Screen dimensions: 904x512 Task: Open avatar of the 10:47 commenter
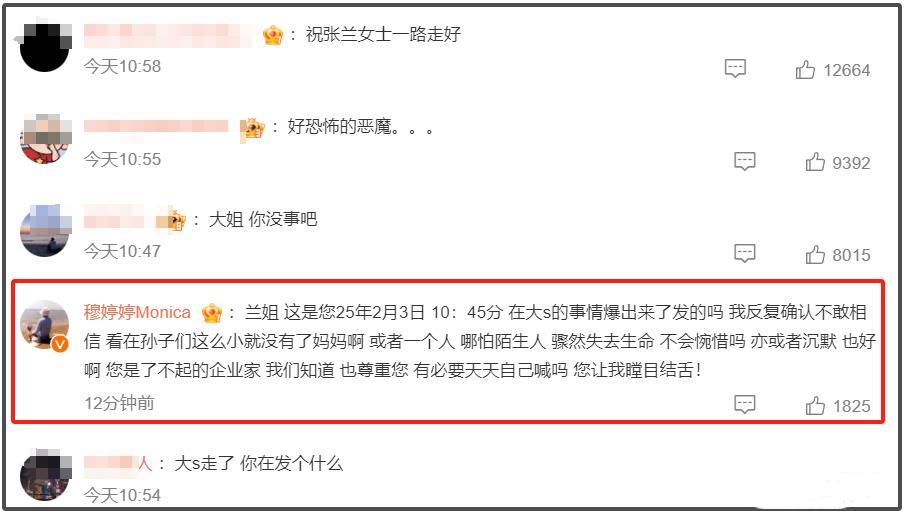click(45, 230)
